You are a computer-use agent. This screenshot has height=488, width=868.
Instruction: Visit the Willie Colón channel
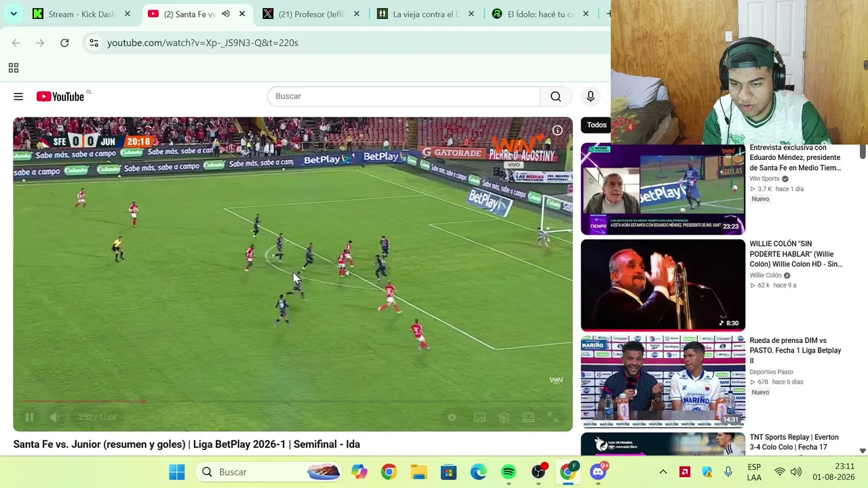pos(766,276)
